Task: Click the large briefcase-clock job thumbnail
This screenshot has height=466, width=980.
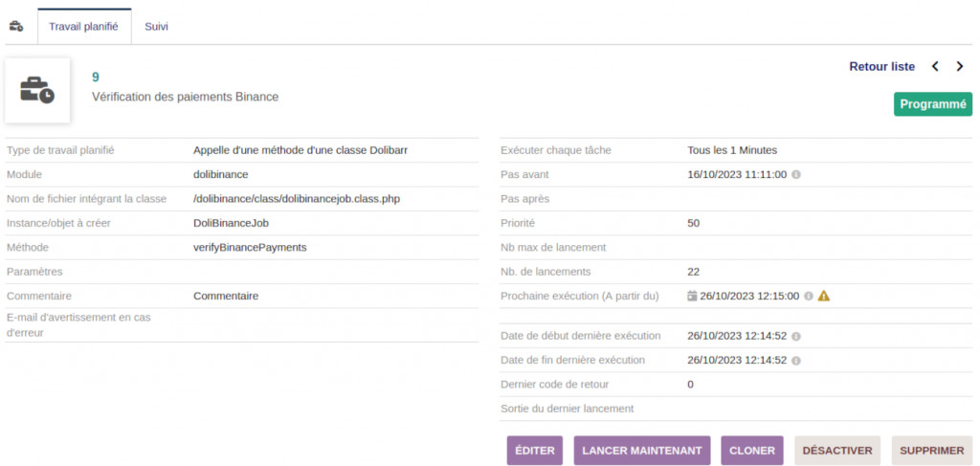Action: [37, 91]
